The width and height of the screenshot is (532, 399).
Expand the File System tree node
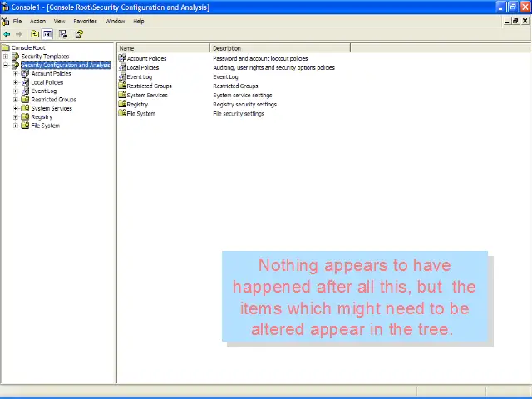(x=16, y=126)
